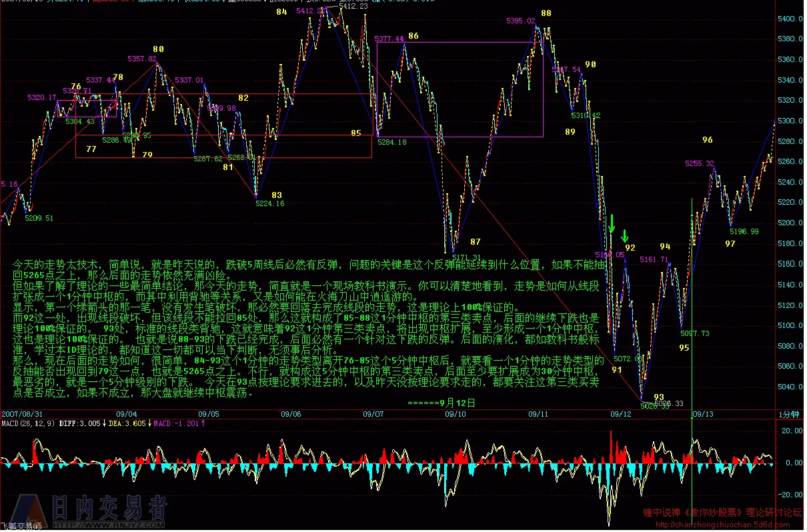Click the 5161.71 price label
Screen dimensions: 807x532
point(654,259)
